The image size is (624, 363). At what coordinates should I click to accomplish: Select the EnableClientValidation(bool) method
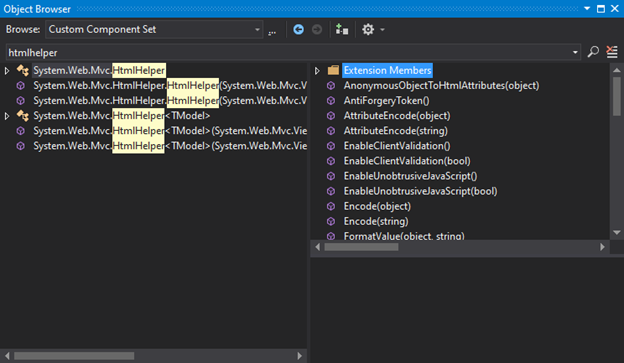point(407,161)
